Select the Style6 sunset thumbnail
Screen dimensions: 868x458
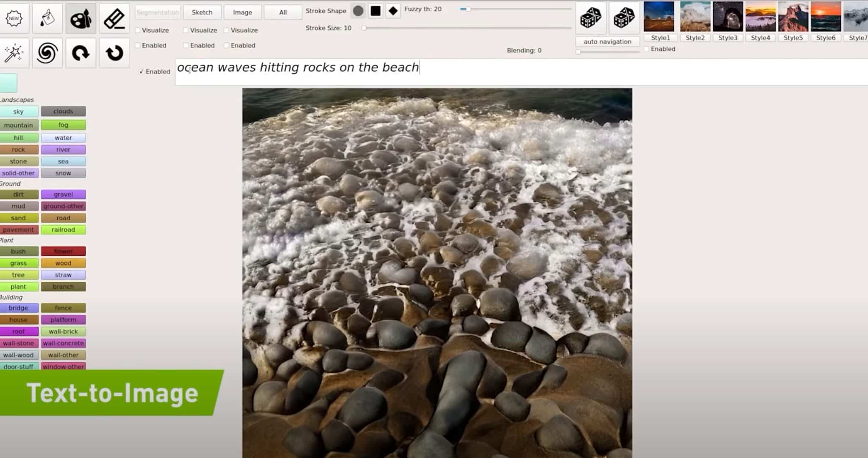click(826, 17)
